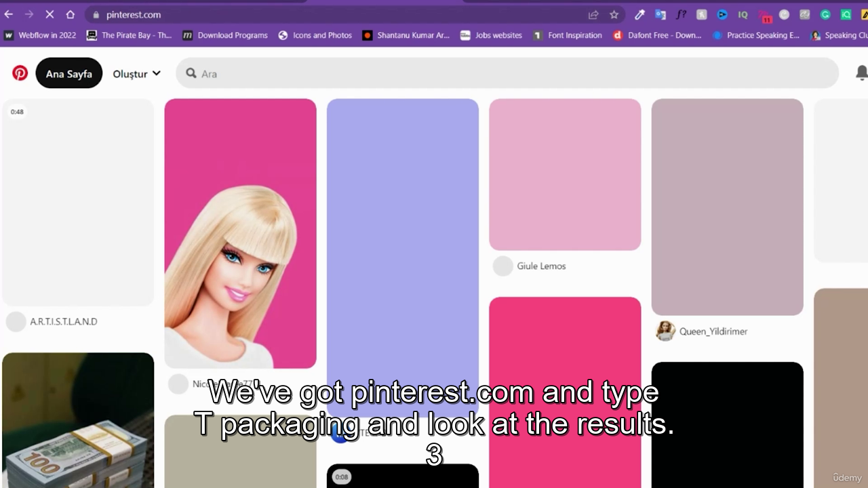Click the pinterest.com address bar

[339, 14]
